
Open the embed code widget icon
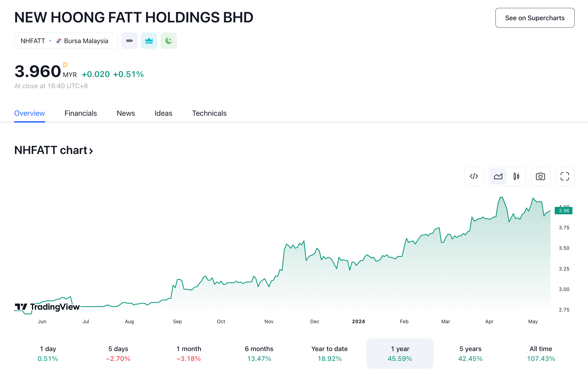[474, 176]
